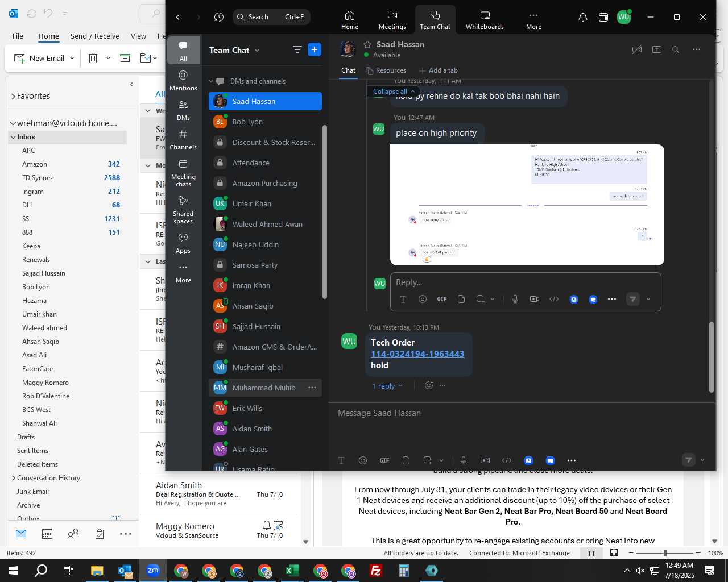The width and height of the screenshot is (728, 582).
Task: Open chat history clock icon in Zoom
Action: click(x=219, y=17)
